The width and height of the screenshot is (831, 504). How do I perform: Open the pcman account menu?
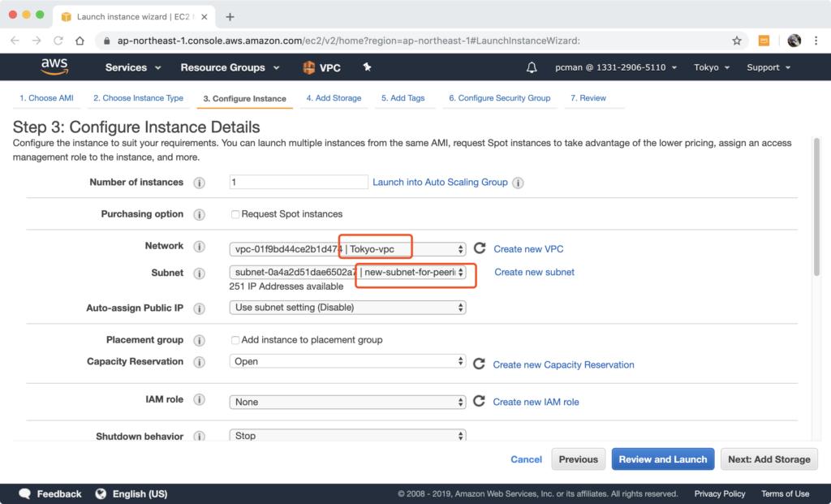click(616, 67)
